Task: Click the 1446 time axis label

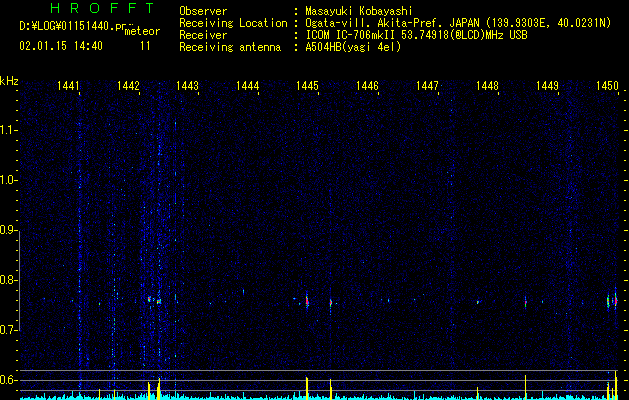Action: [367, 85]
